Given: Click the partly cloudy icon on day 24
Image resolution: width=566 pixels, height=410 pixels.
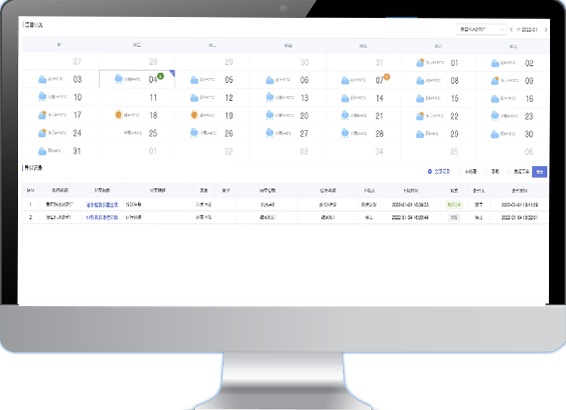Looking at the screenshot, I should tap(42, 133).
